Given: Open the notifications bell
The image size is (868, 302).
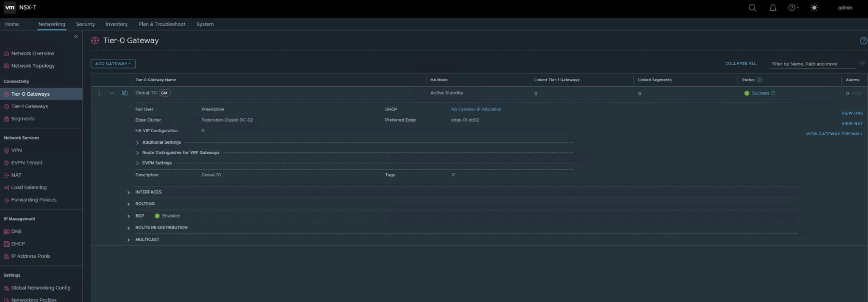Looking at the screenshot, I should coord(773,8).
